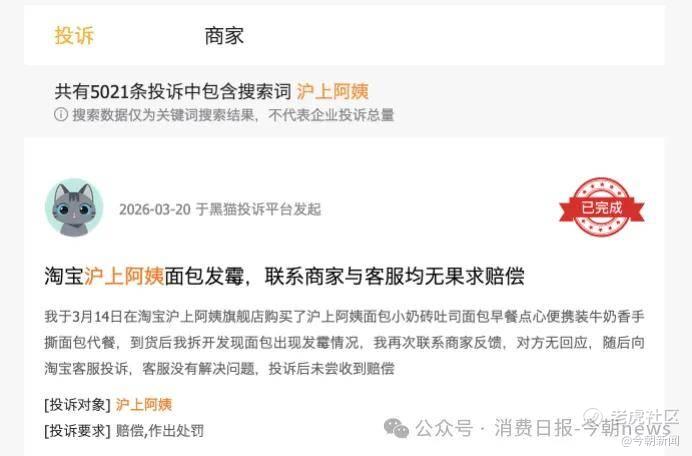
Task: Click the WeChat logo in watermark
Action: pyautogui.click(x=396, y=428)
